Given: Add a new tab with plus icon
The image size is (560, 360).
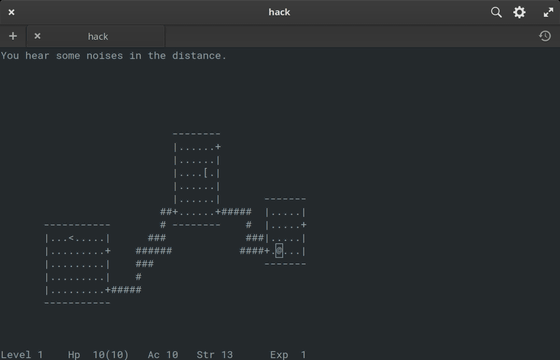Looking at the screenshot, I should pyautogui.click(x=13, y=36).
